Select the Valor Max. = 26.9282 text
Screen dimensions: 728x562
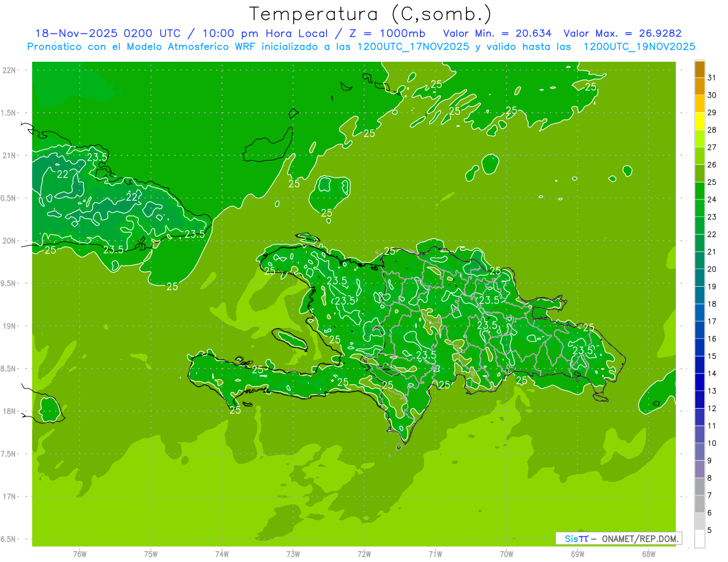[627, 33]
